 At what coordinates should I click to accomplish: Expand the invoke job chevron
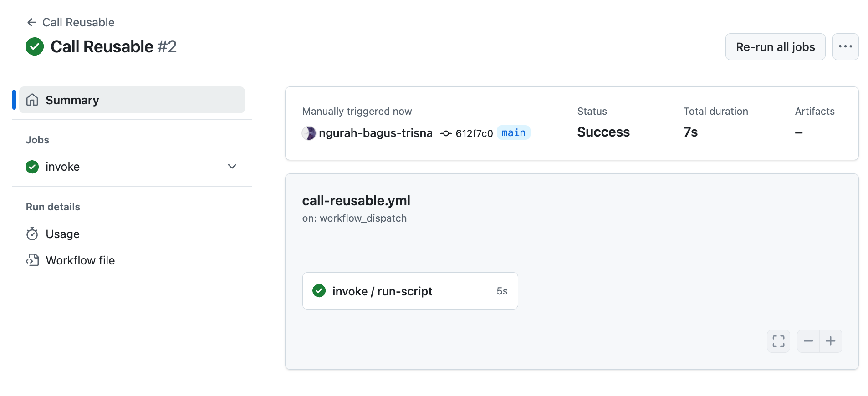232,167
